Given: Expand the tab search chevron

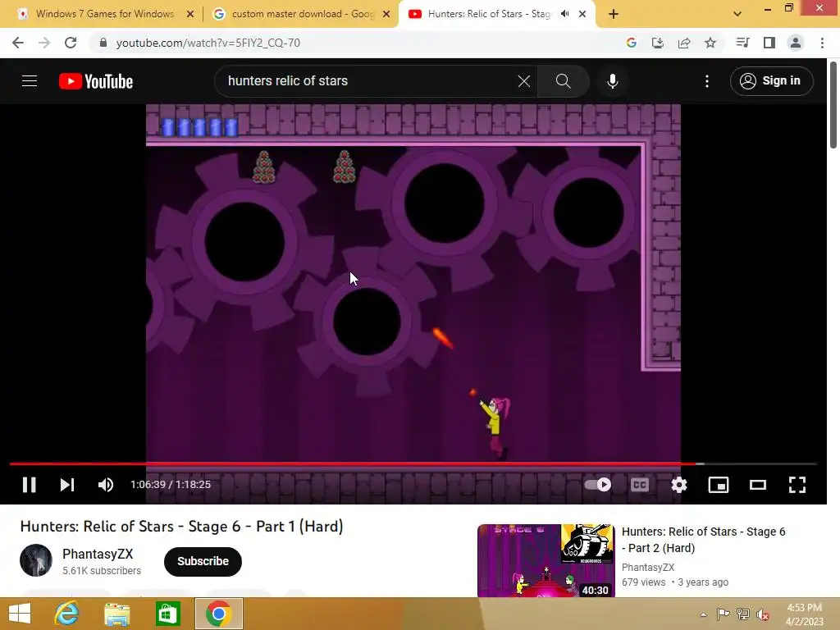Looking at the screenshot, I should click(737, 14).
